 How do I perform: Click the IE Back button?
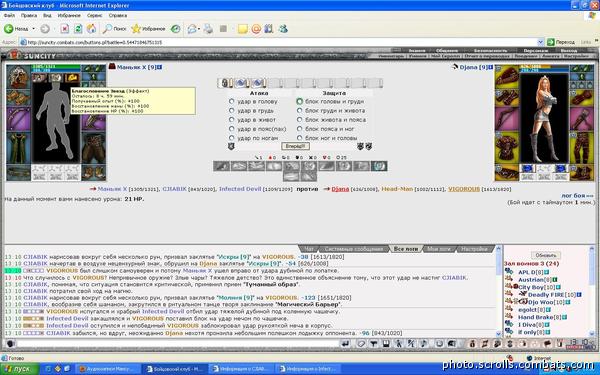click(16, 29)
